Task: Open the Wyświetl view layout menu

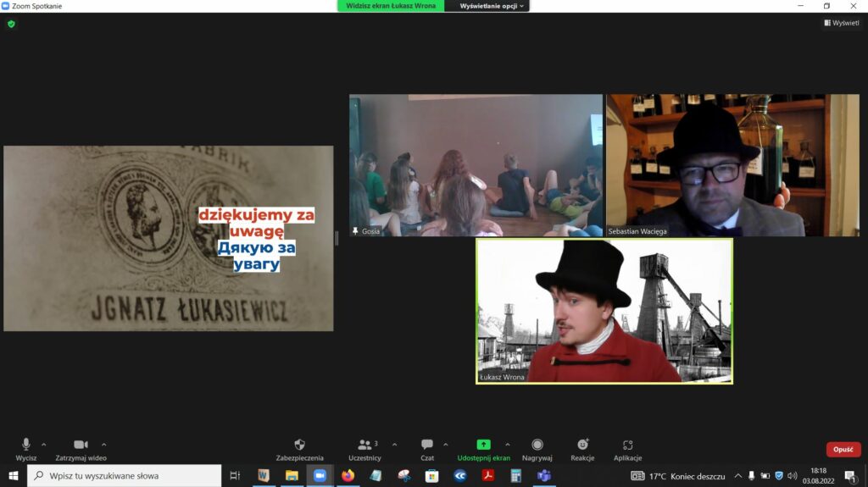Action: [x=841, y=23]
